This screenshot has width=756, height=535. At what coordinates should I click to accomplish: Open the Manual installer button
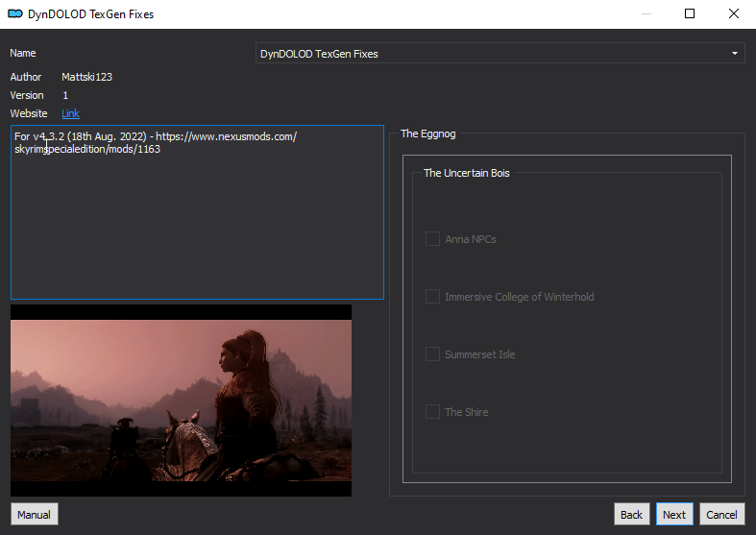click(35, 514)
